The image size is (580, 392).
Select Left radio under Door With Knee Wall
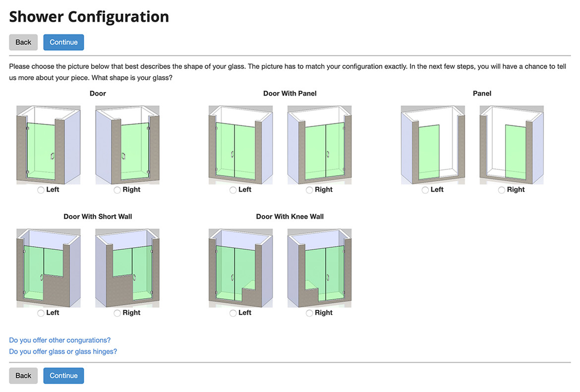232,313
